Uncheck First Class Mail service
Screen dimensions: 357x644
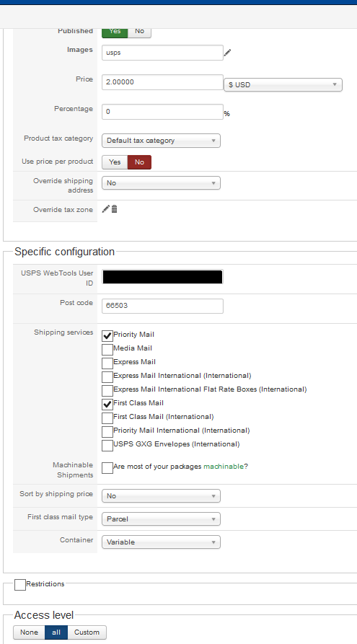107,405
